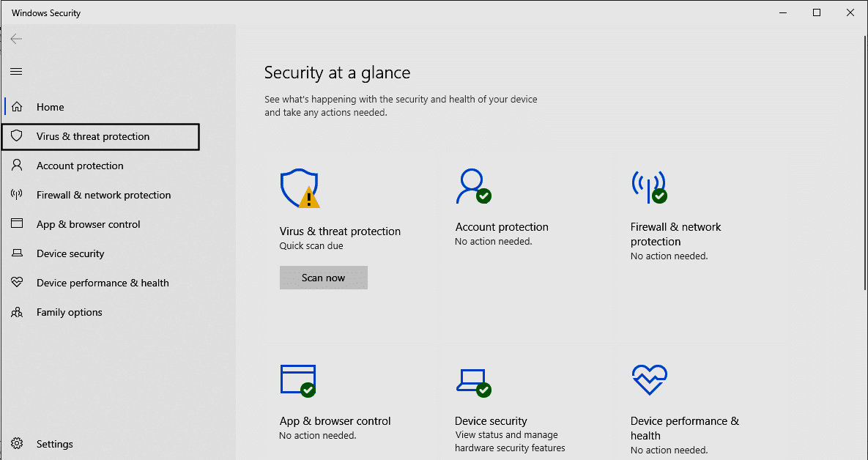Click the Home icon in sidebar

click(x=17, y=107)
